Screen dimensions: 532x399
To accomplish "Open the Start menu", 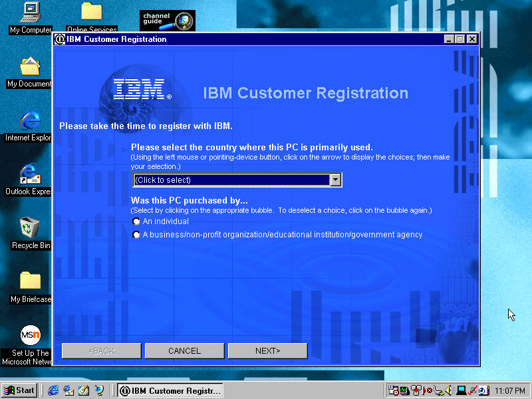I will coord(20,390).
